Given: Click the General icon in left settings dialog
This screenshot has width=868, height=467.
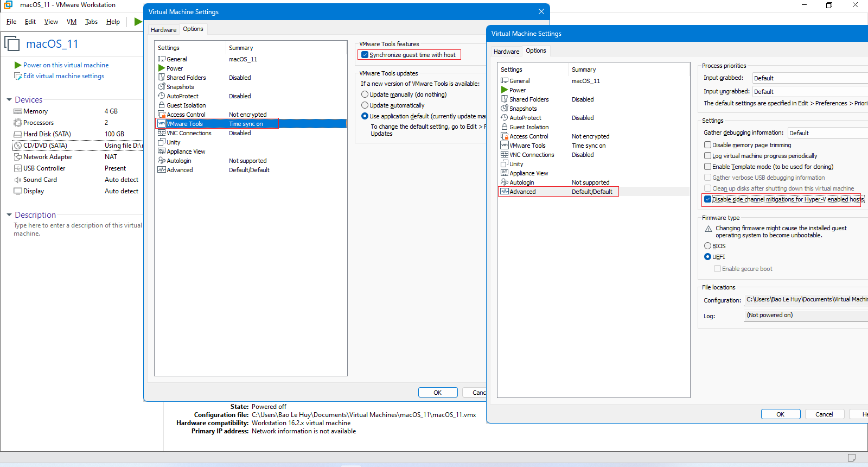Looking at the screenshot, I should pyautogui.click(x=162, y=59).
